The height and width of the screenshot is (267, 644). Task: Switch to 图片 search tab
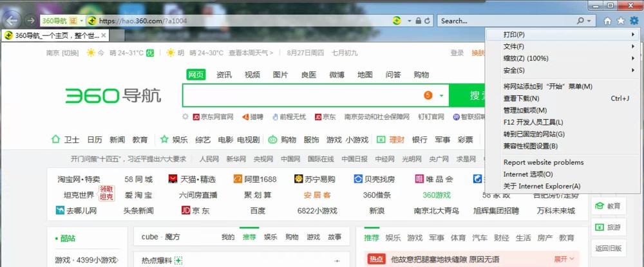tap(281, 75)
